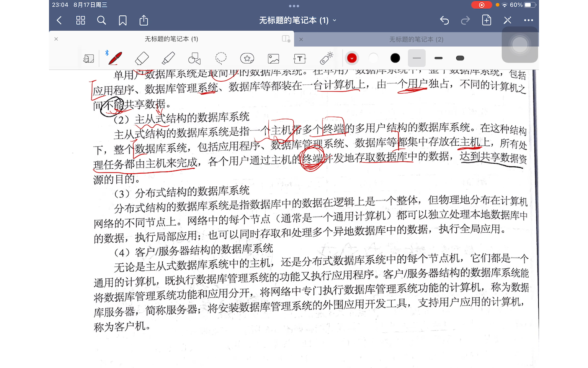
Task: Tap heading （4）客户/服务器结构的数据库系统
Action: point(193,250)
